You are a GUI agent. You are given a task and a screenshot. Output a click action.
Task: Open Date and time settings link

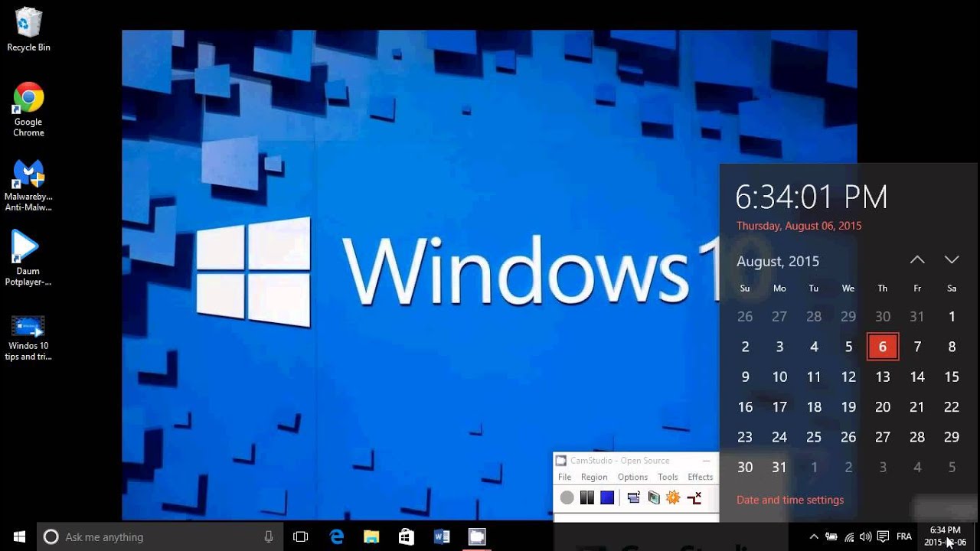point(790,500)
